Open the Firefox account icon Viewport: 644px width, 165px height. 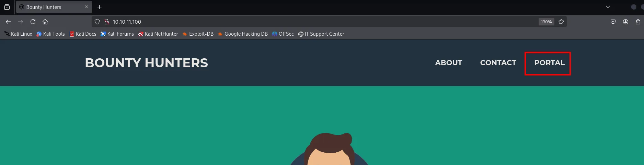tap(626, 22)
